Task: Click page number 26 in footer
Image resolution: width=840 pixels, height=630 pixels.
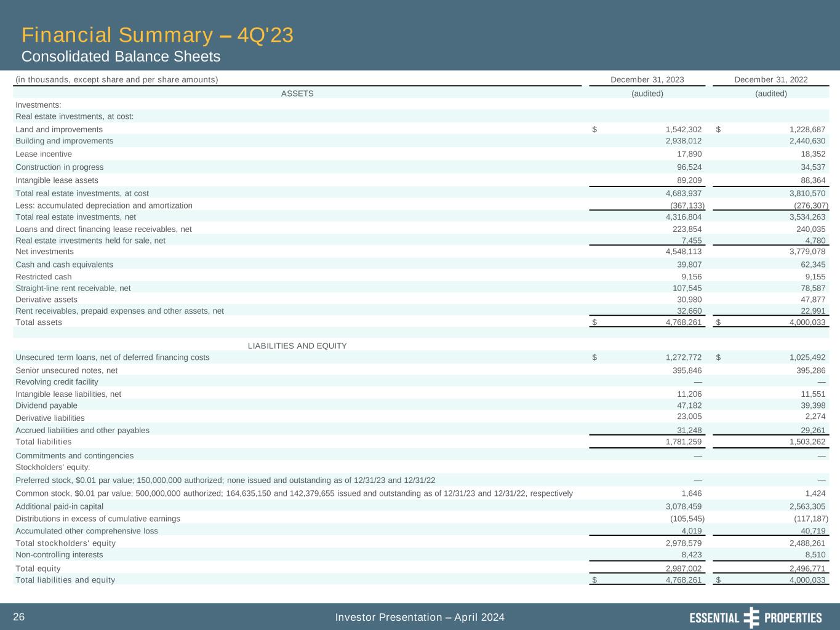Action: tap(19, 617)
